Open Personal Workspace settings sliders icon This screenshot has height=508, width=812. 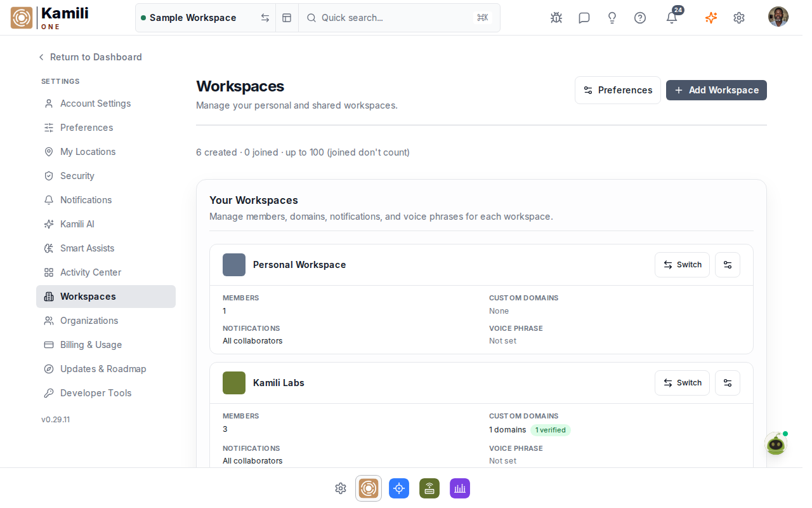pyautogui.click(x=728, y=265)
